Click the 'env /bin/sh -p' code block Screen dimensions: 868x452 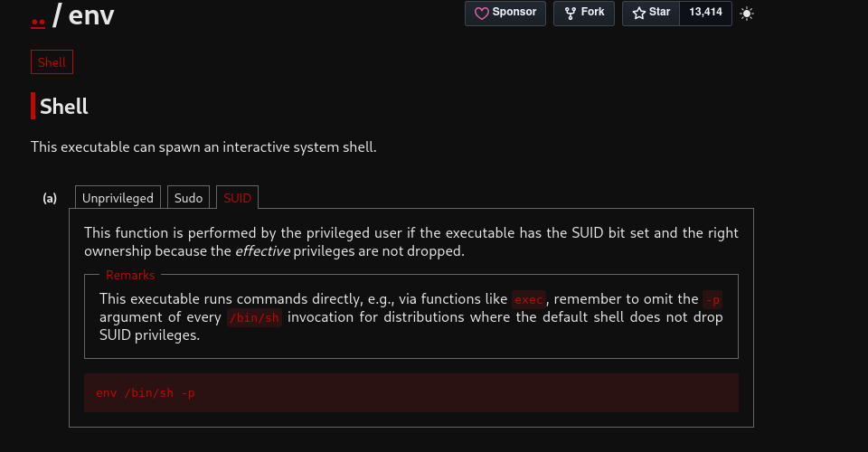click(x=411, y=393)
